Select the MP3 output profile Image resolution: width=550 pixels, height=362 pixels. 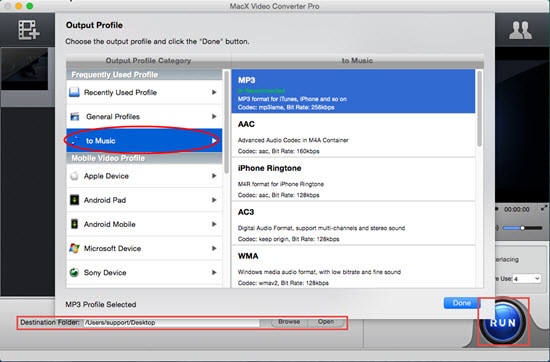pos(353,91)
